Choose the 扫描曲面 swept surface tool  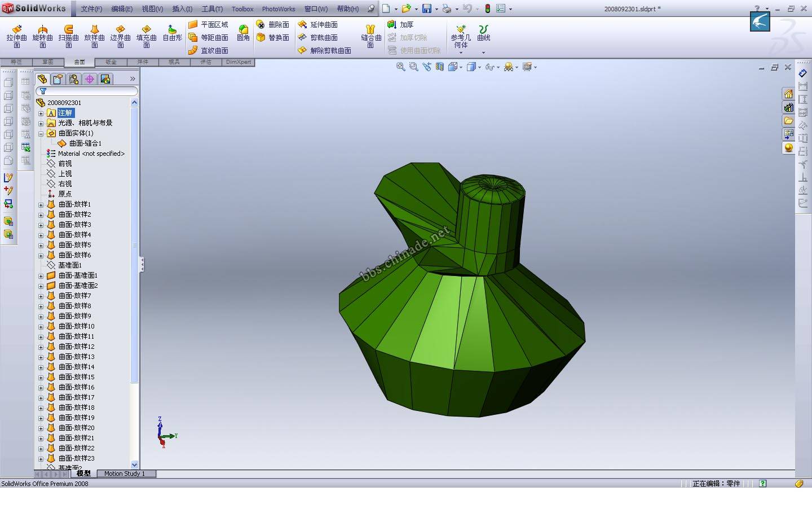(x=69, y=36)
